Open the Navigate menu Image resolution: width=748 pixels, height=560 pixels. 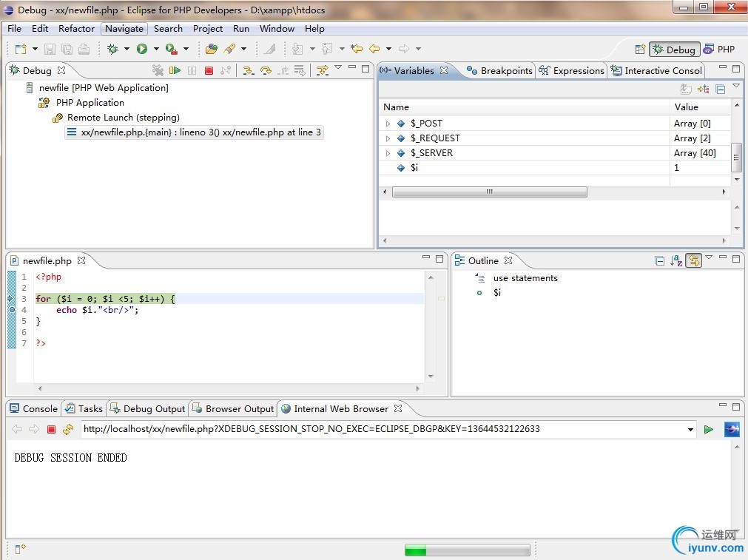pyautogui.click(x=124, y=29)
